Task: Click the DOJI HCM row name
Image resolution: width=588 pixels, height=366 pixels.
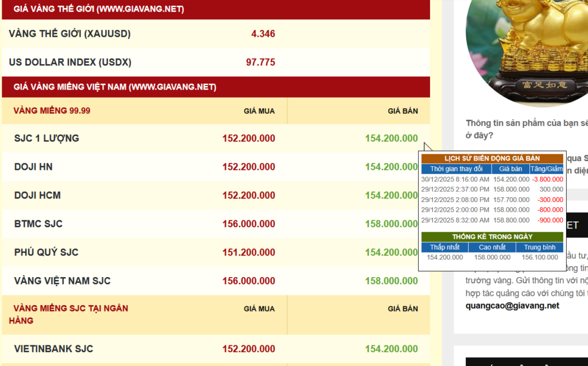Action: click(37, 196)
